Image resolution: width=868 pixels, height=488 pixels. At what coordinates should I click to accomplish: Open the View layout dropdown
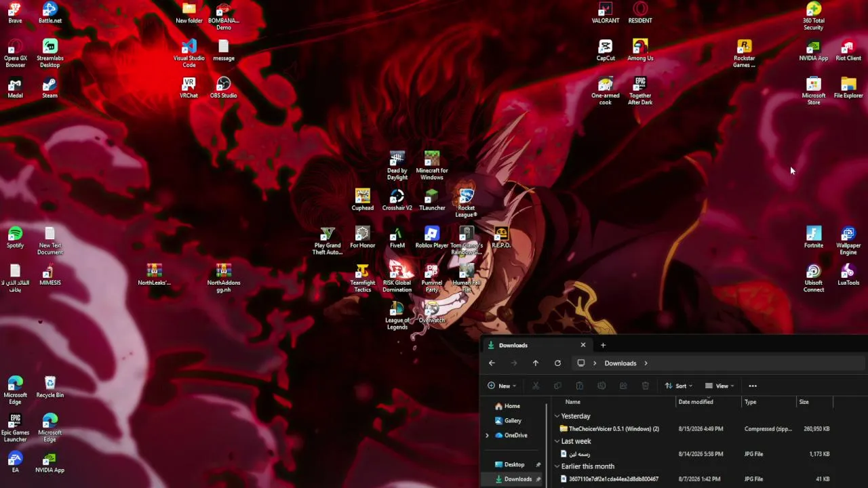pyautogui.click(x=719, y=386)
